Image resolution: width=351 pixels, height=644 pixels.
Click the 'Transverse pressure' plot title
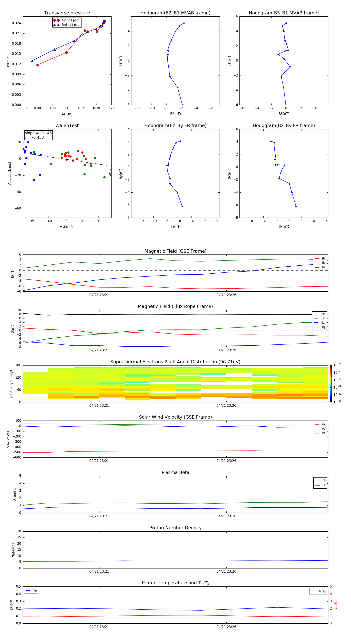click(x=67, y=13)
